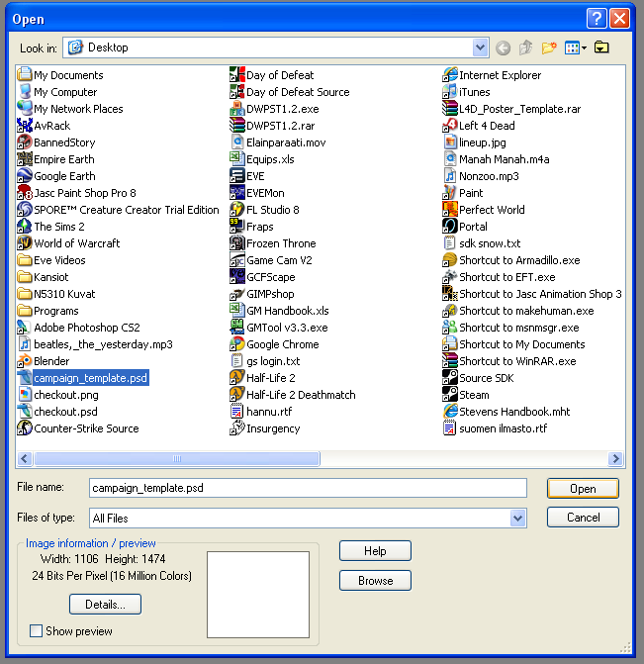The image size is (644, 664).
Task: Click the scroll right arrow
Action: pyautogui.click(x=615, y=458)
